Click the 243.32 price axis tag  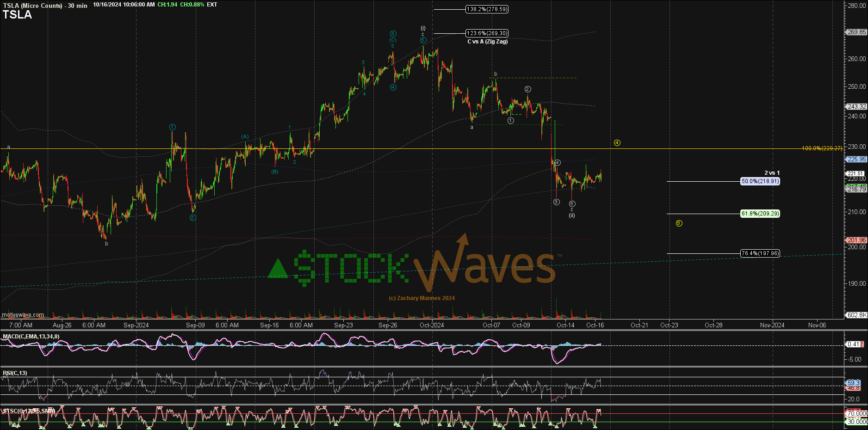point(856,106)
